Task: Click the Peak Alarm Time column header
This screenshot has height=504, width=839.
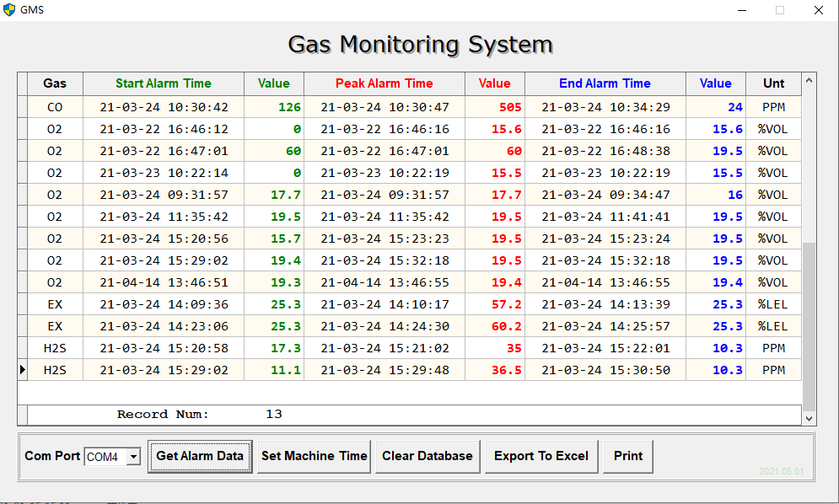Action: pyautogui.click(x=384, y=83)
